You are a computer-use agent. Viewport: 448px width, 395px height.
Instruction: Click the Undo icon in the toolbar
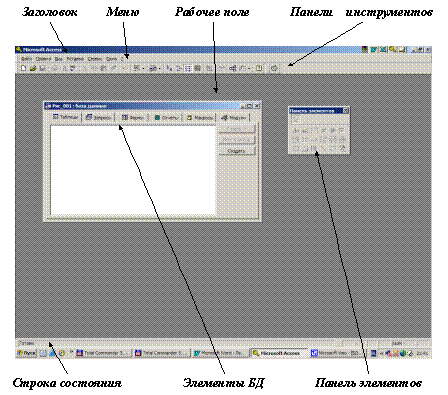click(x=124, y=69)
